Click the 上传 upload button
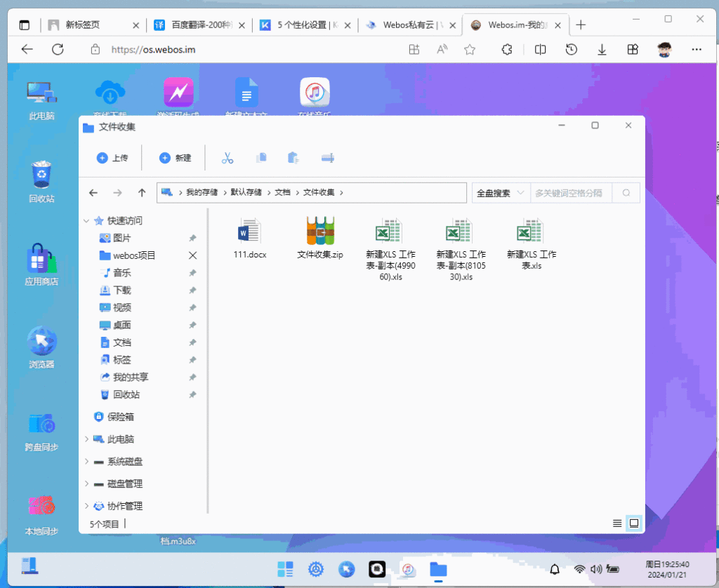 click(x=112, y=157)
